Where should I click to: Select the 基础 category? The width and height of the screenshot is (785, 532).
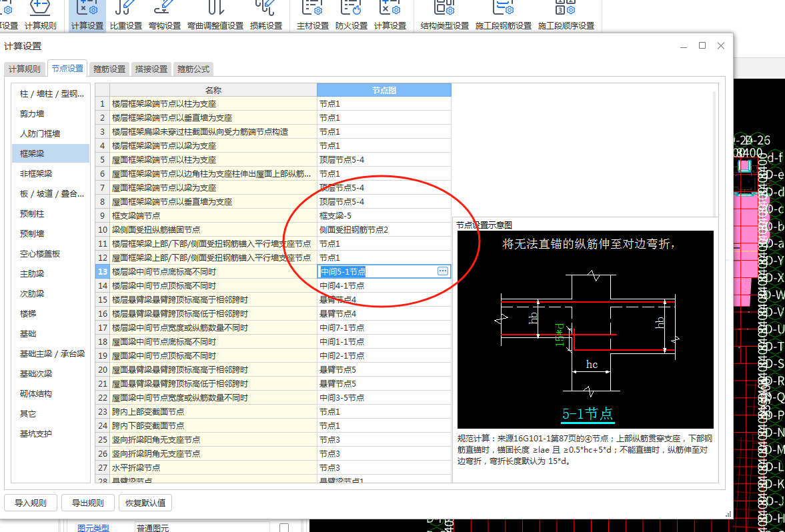pyautogui.click(x=51, y=334)
